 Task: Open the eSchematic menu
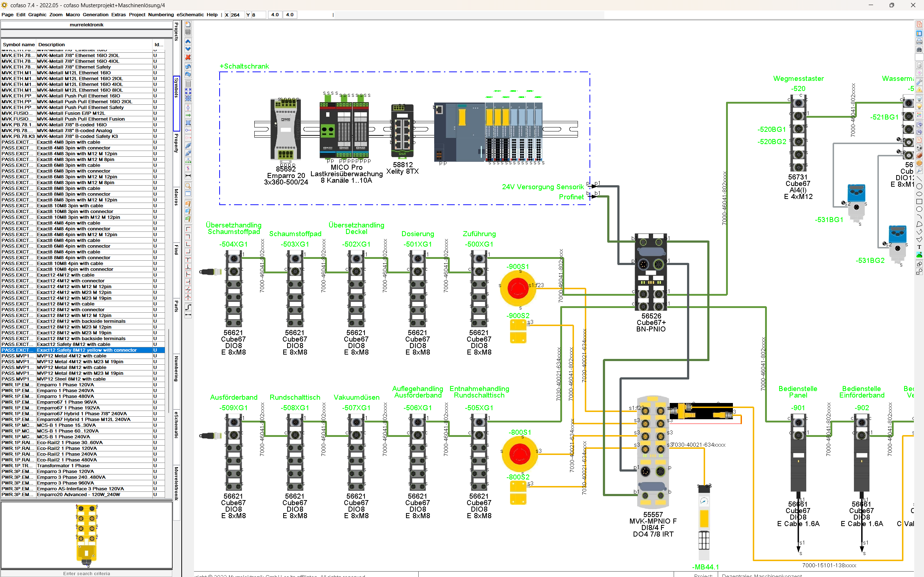pos(190,15)
